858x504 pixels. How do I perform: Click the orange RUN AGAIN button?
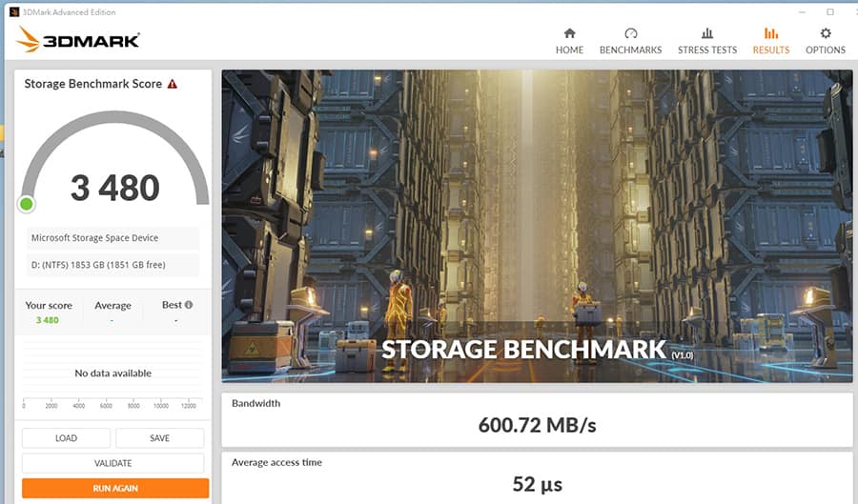[115, 488]
